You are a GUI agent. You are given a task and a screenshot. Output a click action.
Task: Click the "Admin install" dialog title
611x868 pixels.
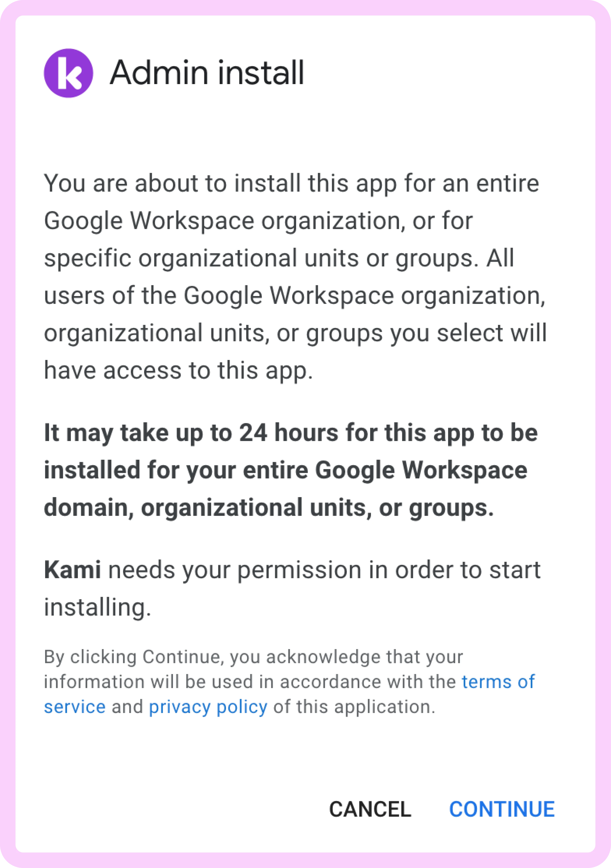tap(207, 73)
